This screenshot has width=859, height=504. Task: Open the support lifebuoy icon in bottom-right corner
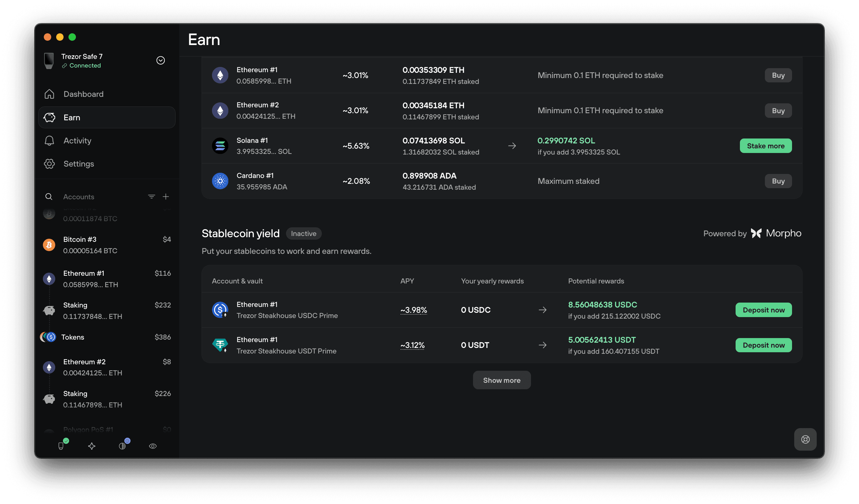point(805,439)
